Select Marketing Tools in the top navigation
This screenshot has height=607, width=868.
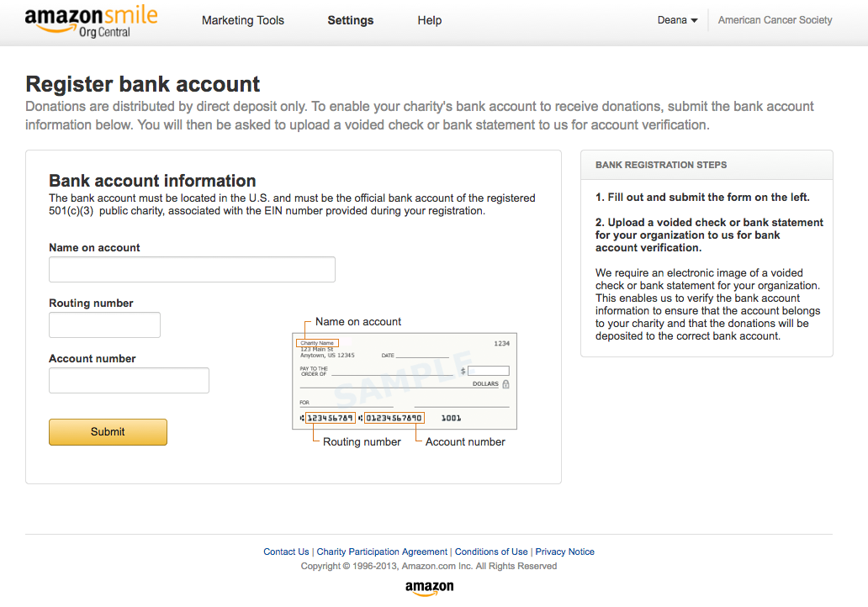coord(242,20)
